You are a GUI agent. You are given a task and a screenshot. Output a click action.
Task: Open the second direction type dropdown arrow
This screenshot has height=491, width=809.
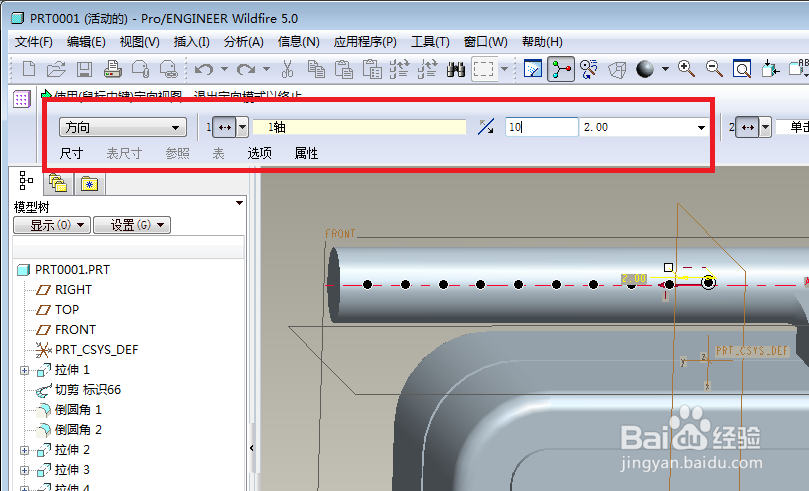766,127
